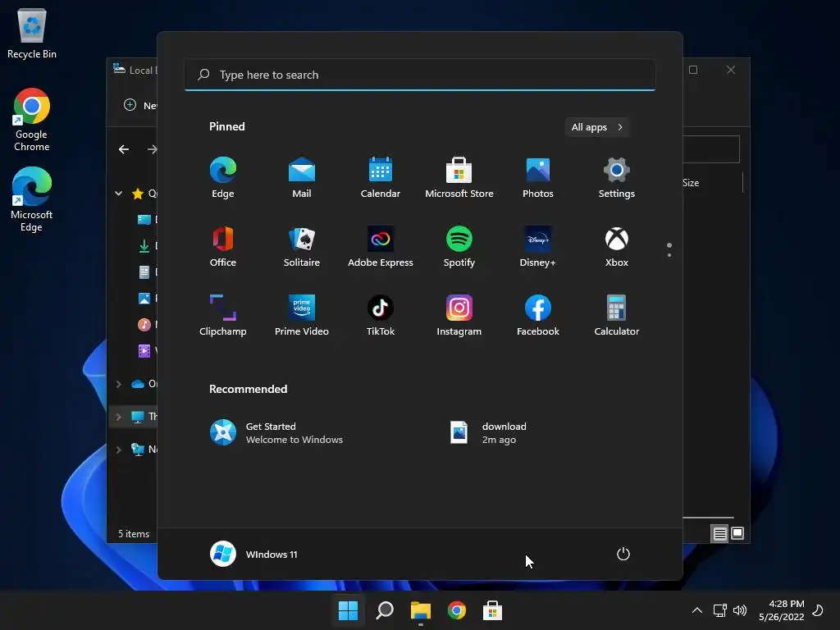Open the Mail app

(x=302, y=178)
